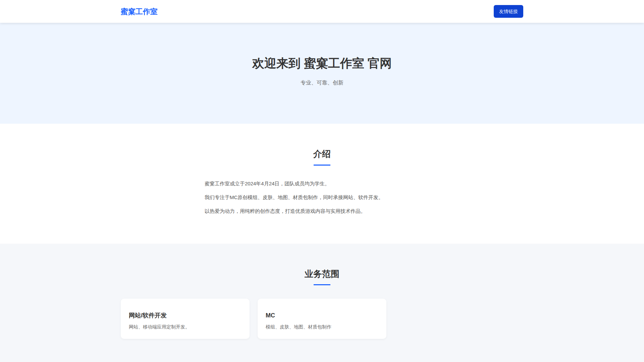Image resolution: width=644 pixels, height=362 pixels.
Task: Click the MC card title
Action: click(x=270, y=315)
